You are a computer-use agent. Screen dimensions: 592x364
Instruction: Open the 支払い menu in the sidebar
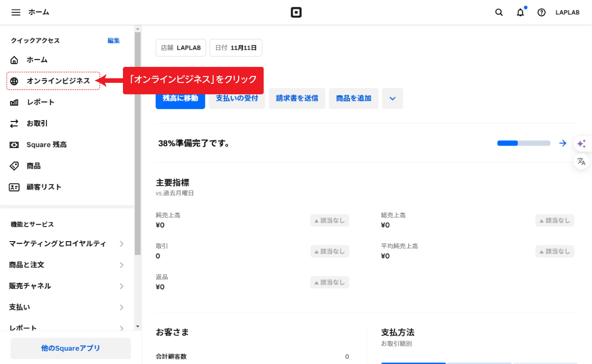click(x=66, y=307)
